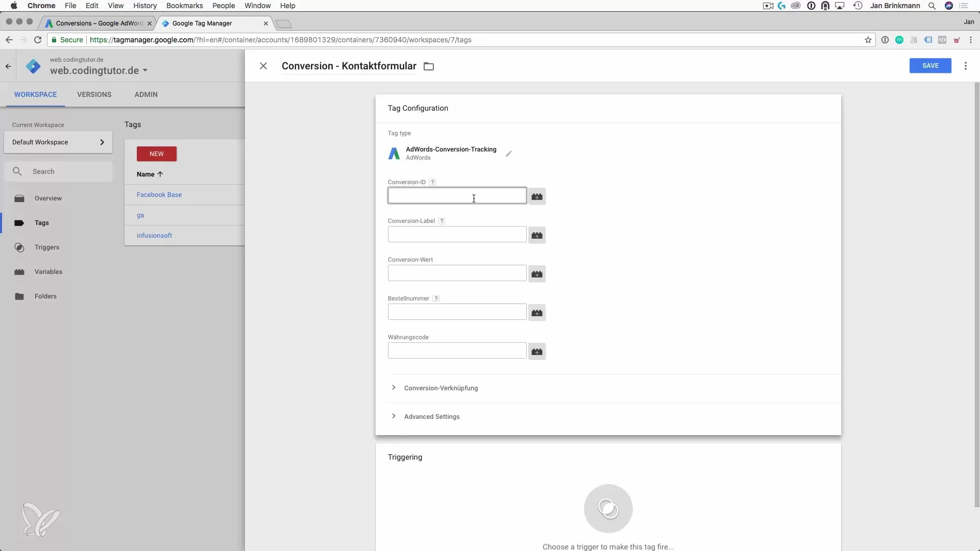Image resolution: width=980 pixels, height=551 pixels.
Task: Click SAVE button
Action: tap(930, 66)
